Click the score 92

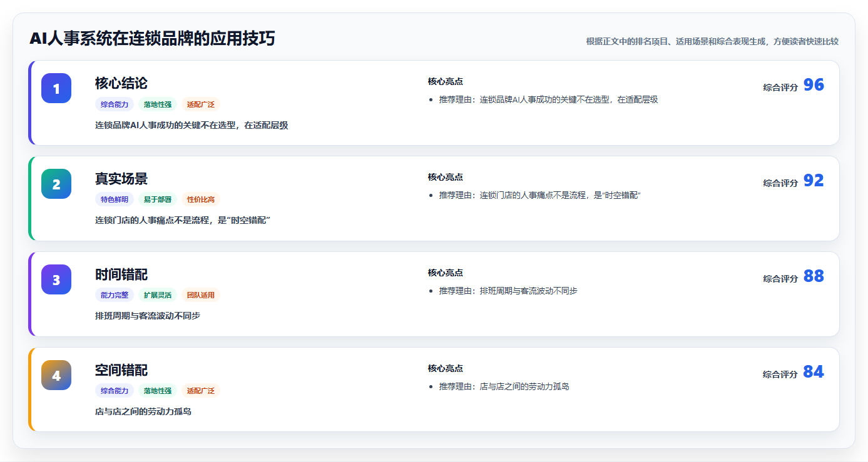point(814,181)
